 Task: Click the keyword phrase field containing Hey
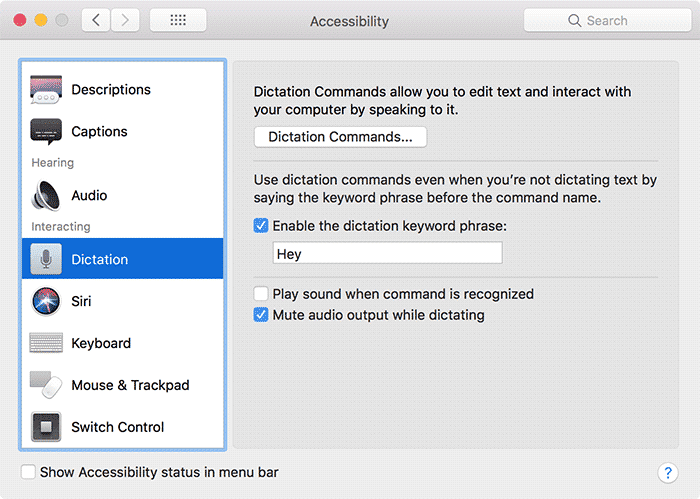click(388, 253)
